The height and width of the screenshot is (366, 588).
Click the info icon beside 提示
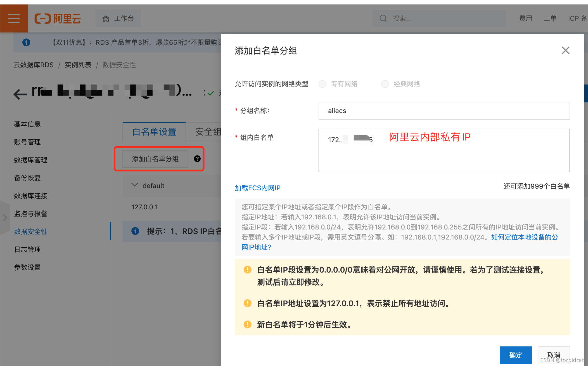point(135,231)
